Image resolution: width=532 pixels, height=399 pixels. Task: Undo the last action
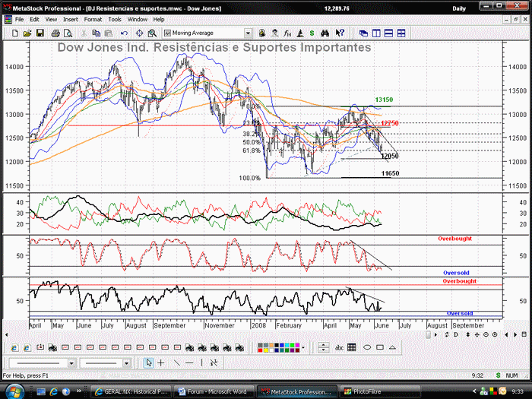124,33
